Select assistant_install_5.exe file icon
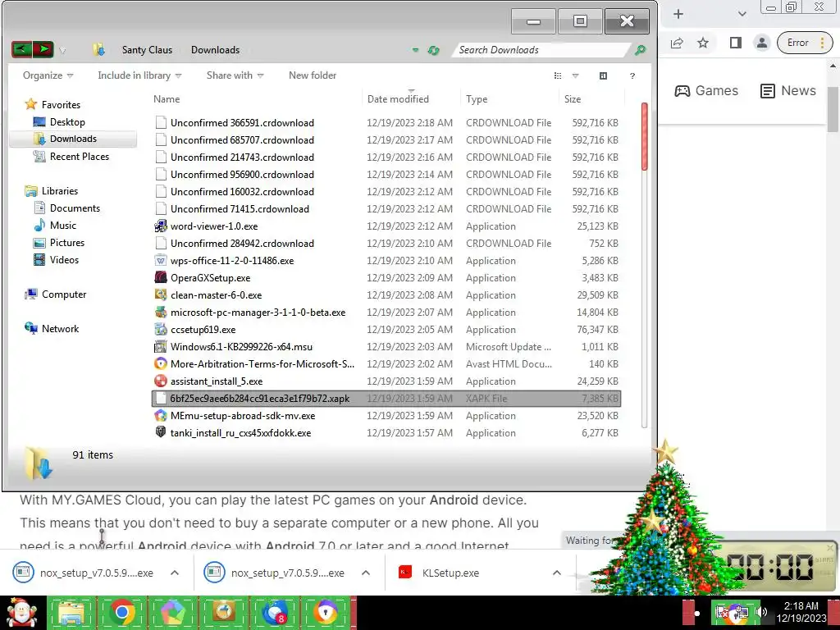840x630 pixels. pyautogui.click(x=160, y=381)
